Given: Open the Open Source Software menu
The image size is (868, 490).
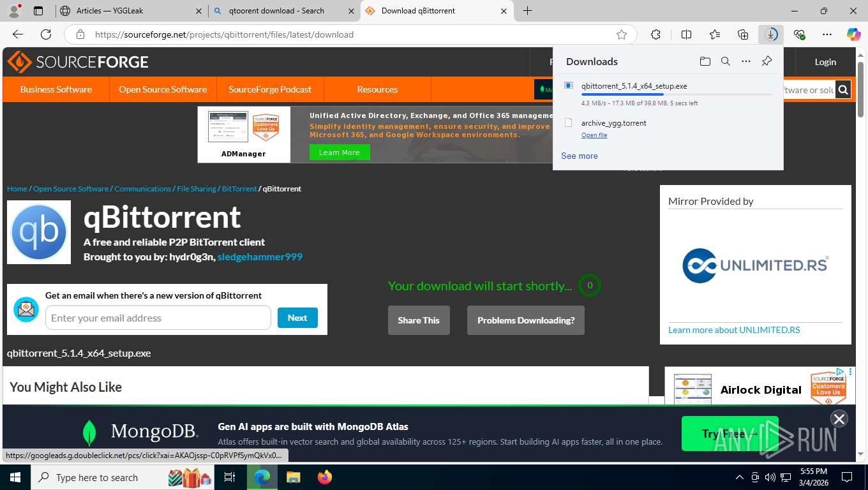Looking at the screenshot, I should point(163,89).
